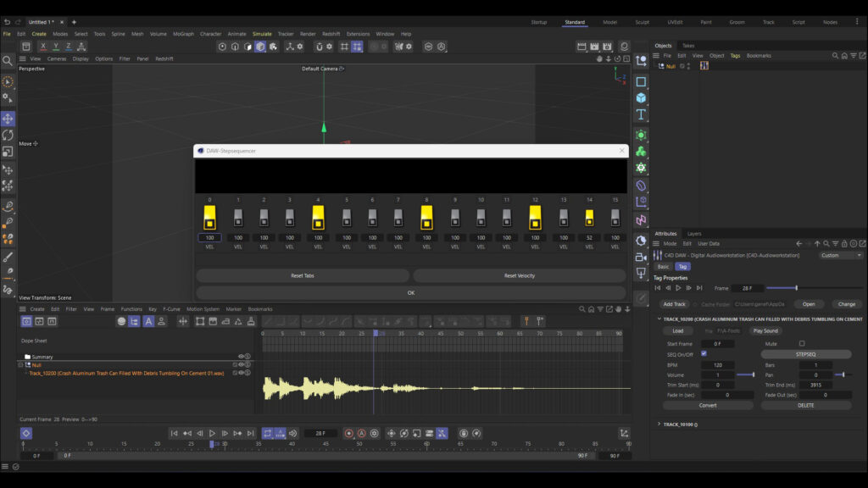The width and height of the screenshot is (868, 488).
Task: Add a Light object from palette
Action: (641, 274)
